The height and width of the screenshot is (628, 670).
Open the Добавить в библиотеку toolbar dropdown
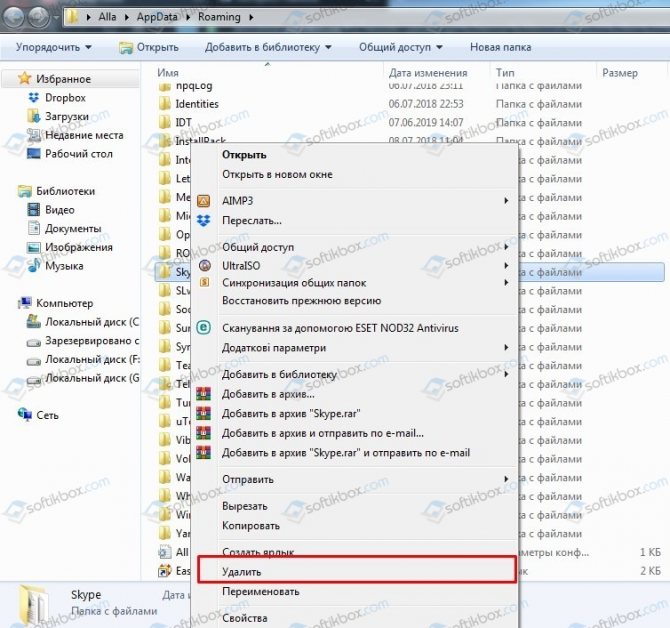(268, 47)
